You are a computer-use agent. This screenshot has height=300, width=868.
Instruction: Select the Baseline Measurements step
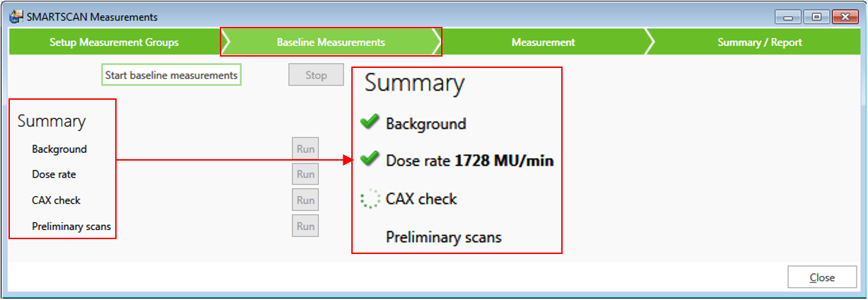click(331, 42)
